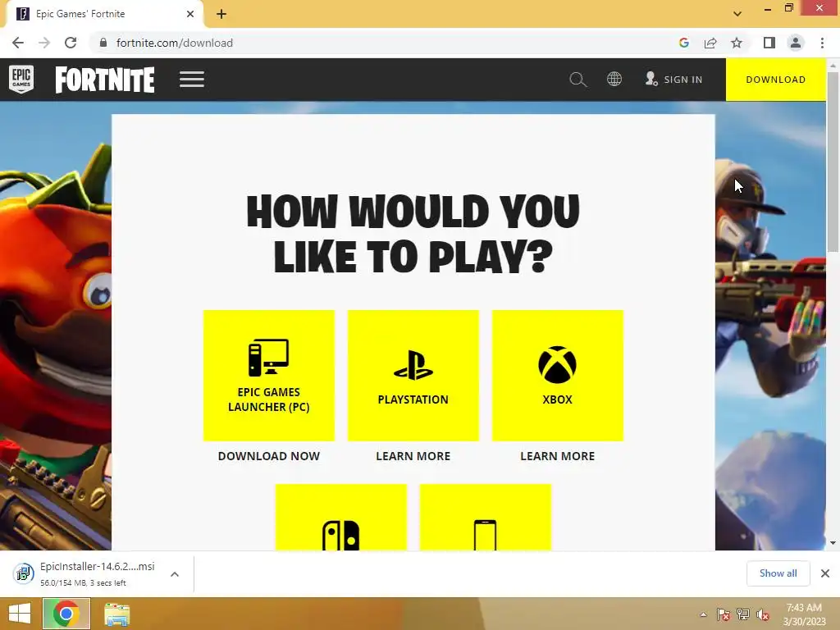Click the Action Center flag tray icon
Image resolution: width=840 pixels, height=630 pixels.
tap(723, 614)
